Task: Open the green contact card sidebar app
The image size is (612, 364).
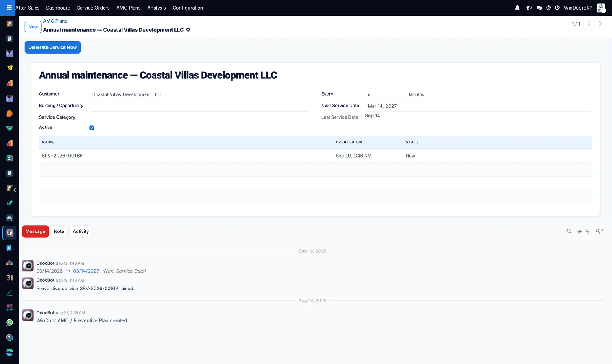Action: point(10,158)
